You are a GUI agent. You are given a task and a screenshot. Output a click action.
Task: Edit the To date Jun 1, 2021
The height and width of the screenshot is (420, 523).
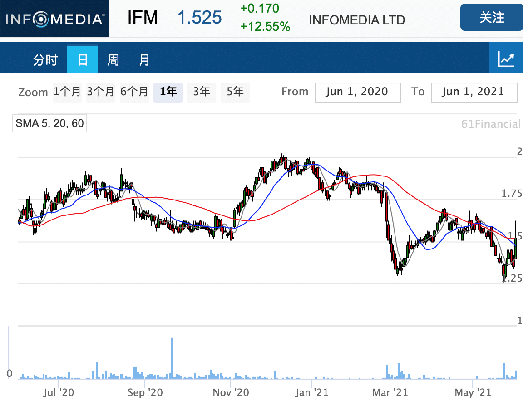tap(474, 93)
